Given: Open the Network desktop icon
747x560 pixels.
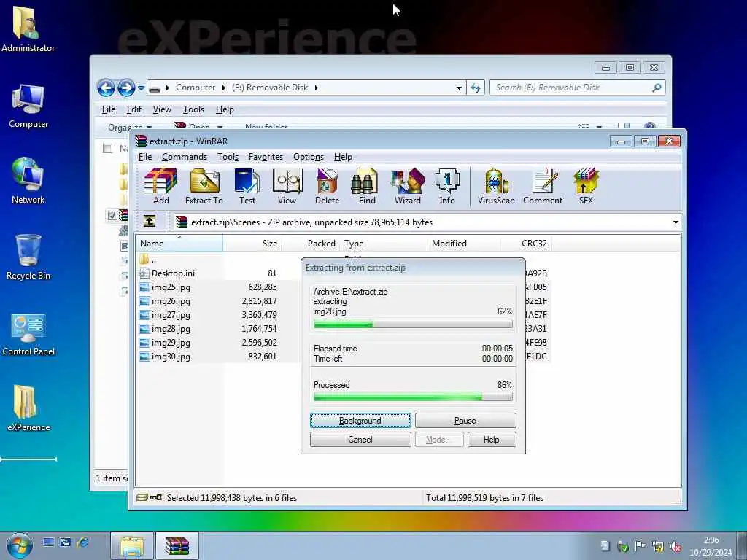Looking at the screenshot, I should (x=28, y=181).
